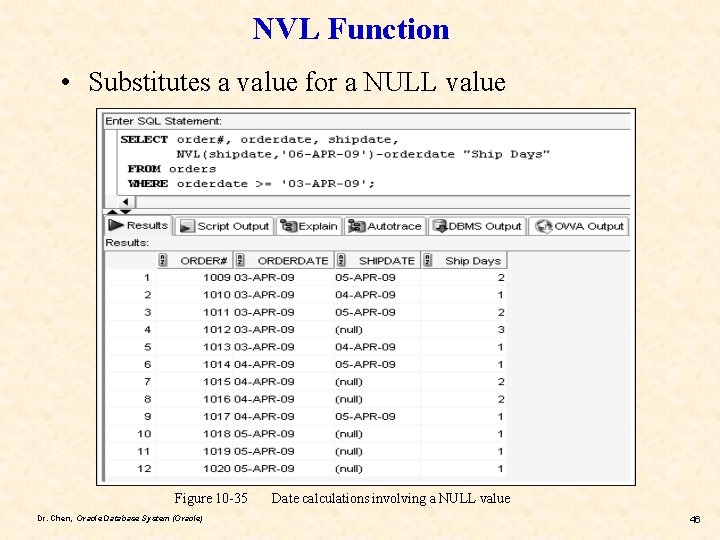Click the shipdate 04-APR-09 for order 1010

365,295
